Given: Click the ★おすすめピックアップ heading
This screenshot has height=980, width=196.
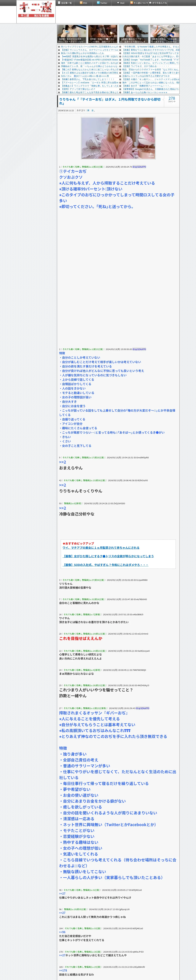Looking at the screenshot, I should [x=78, y=543].
